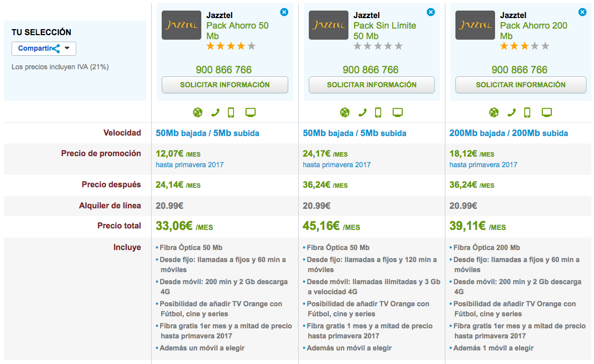
Task: Click landline phone icon under Pack Ahorro 200 Mb
Action: [x=512, y=112]
